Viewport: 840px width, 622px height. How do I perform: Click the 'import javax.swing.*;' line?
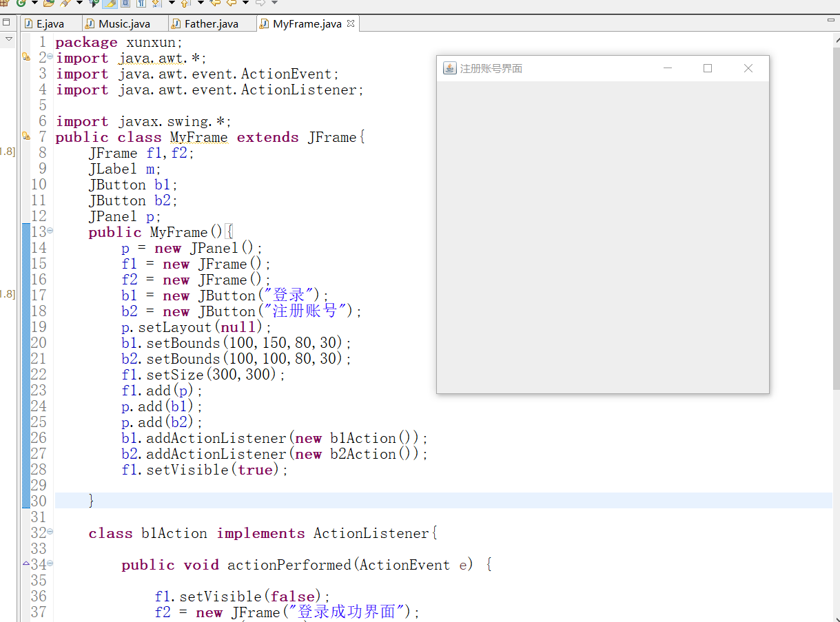click(143, 121)
